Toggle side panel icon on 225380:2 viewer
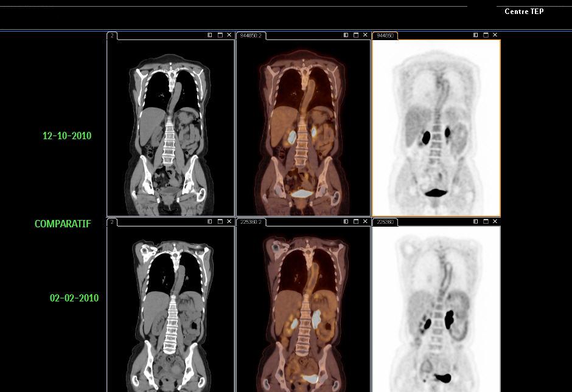 346,221
